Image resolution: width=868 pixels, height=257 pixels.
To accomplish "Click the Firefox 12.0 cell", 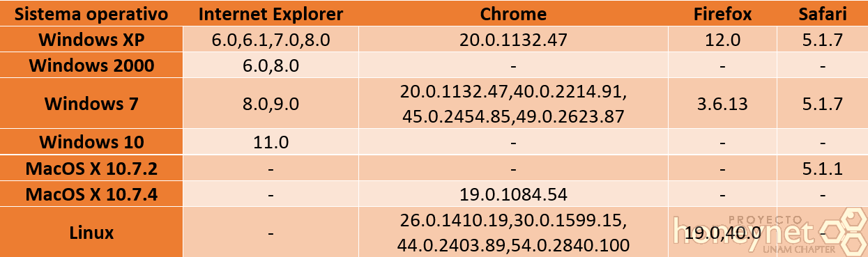I will 722,40.
